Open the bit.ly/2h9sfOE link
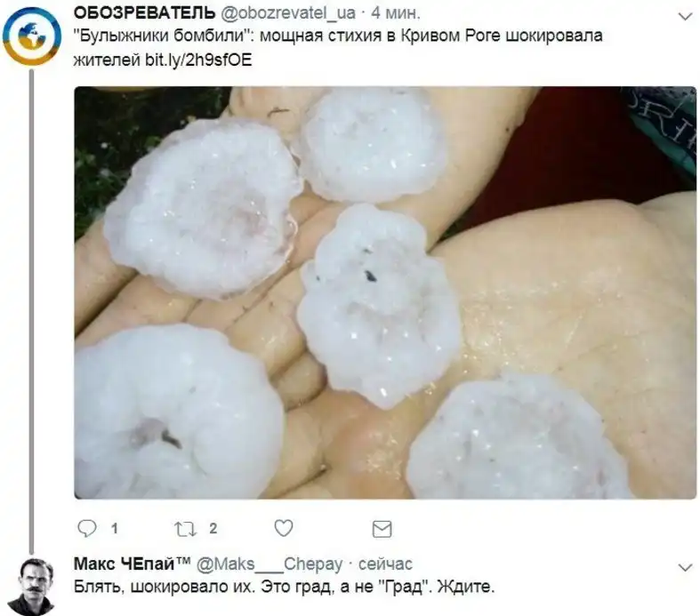Screen dimensions: 700x616 click(x=198, y=60)
